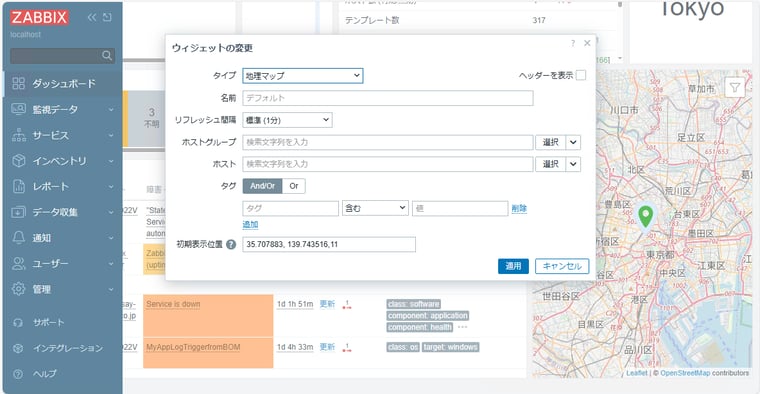Open the インベントリ menu

click(x=63, y=161)
